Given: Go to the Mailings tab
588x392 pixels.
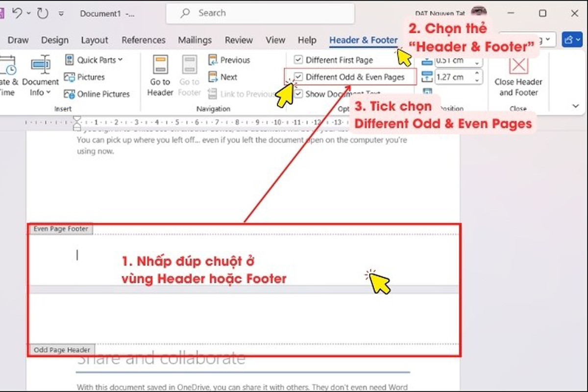Looking at the screenshot, I should pos(195,40).
